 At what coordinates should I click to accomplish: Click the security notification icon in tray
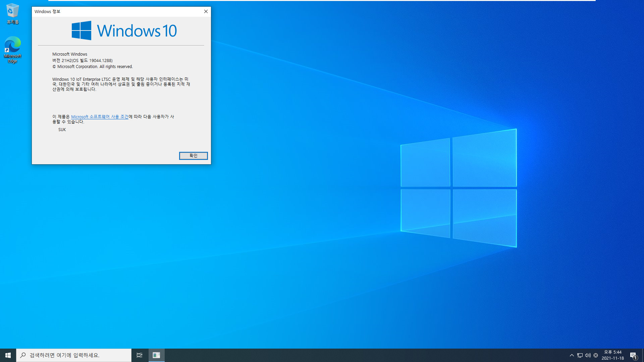(x=596, y=355)
